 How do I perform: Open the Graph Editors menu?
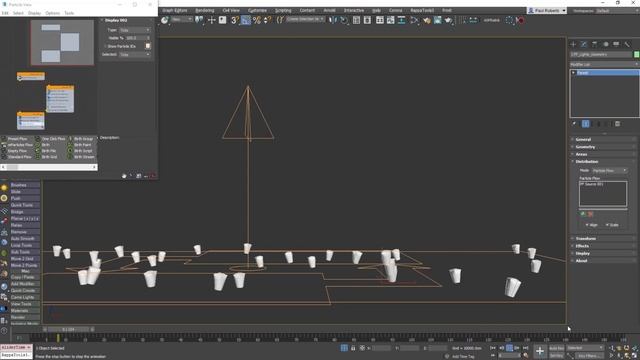click(x=175, y=11)
